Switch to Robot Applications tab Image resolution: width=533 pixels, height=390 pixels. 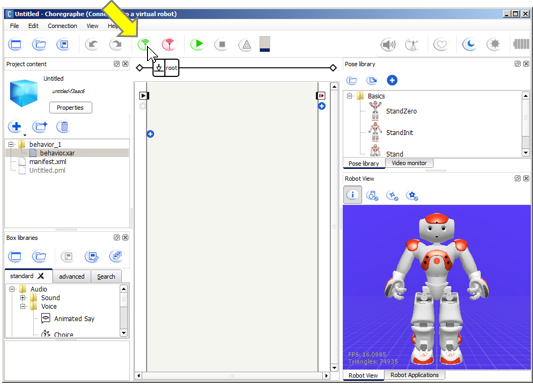point(414,375)
